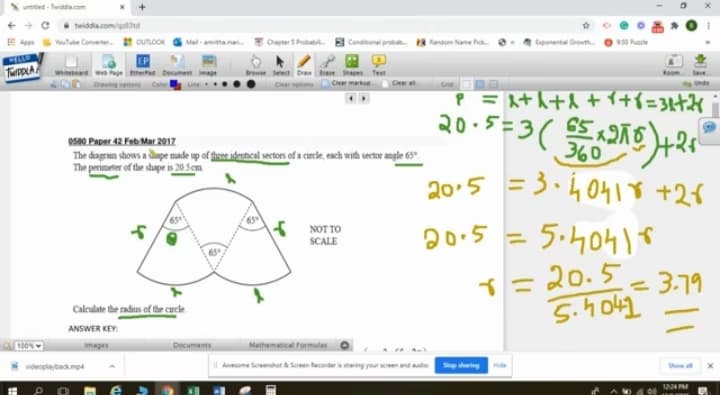Click the Twiddla logo
720x395 pixels.
(22, 68)
